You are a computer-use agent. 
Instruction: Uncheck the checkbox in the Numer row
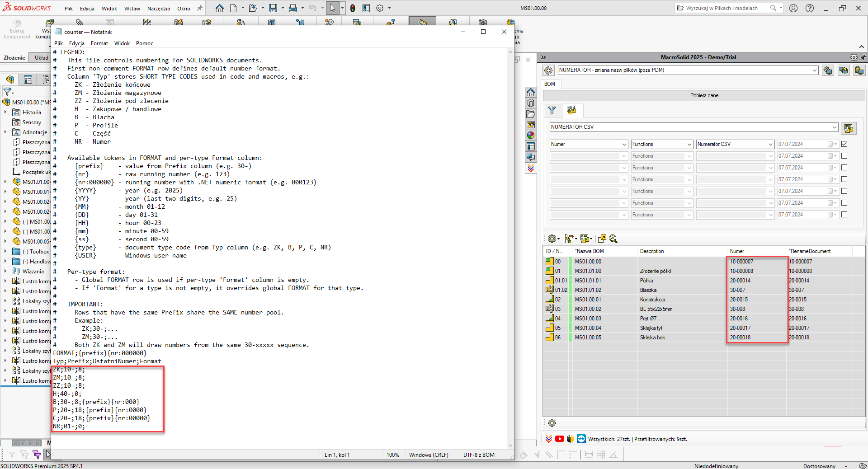coord(844,144)
